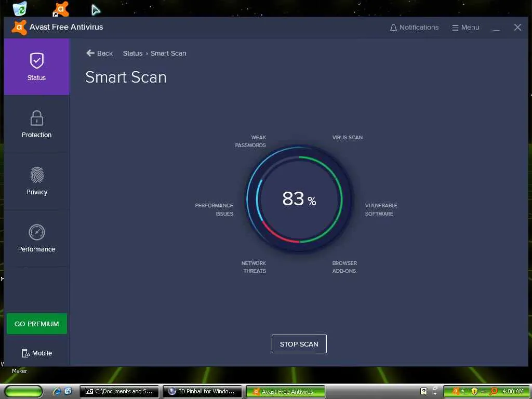Click the Virus Scan label
Screen dimensions: 532x399
[x=348, y=137]
